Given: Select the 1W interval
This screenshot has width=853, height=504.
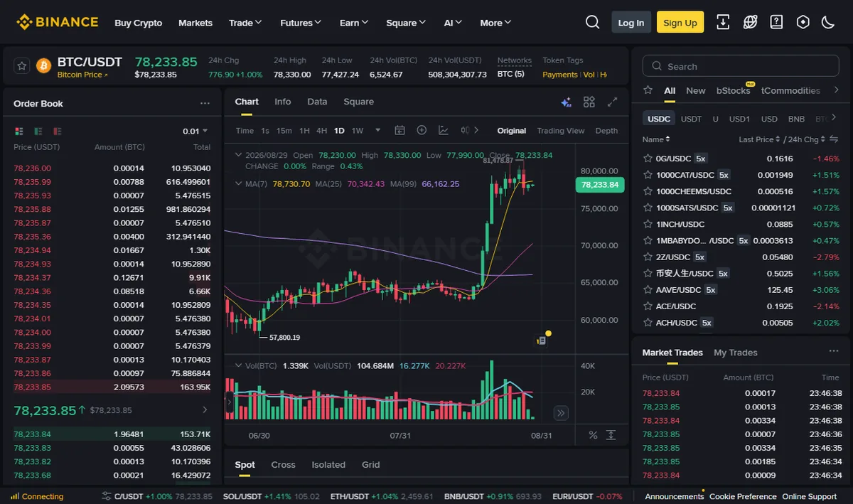Looking at the screenshot, I should (358, 131).
